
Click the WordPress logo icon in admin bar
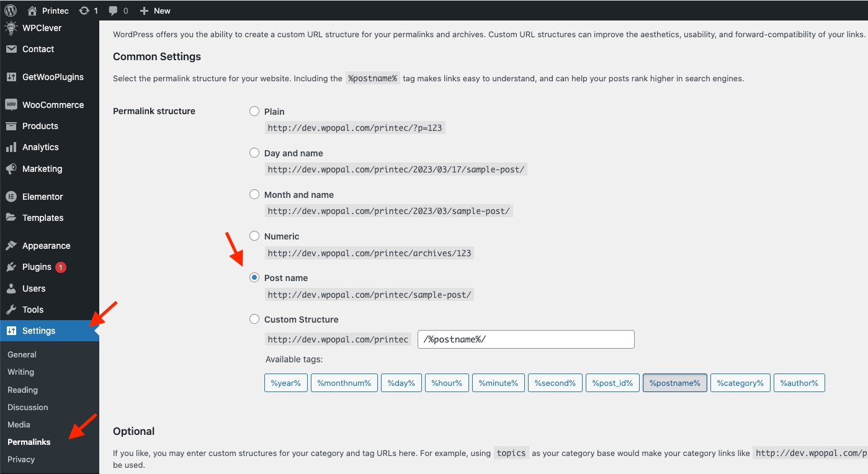click(x=11, y=11)
